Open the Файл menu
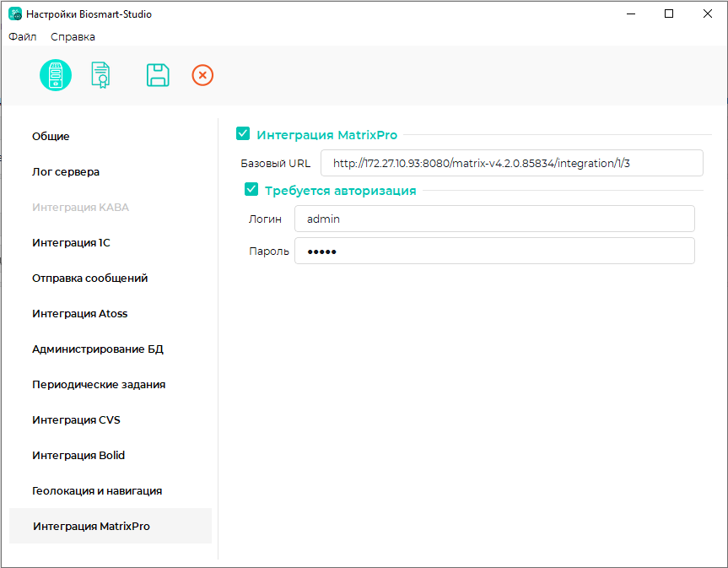Image resolution: width=728 pixels, height=568 pixels. tap(22, 36)
